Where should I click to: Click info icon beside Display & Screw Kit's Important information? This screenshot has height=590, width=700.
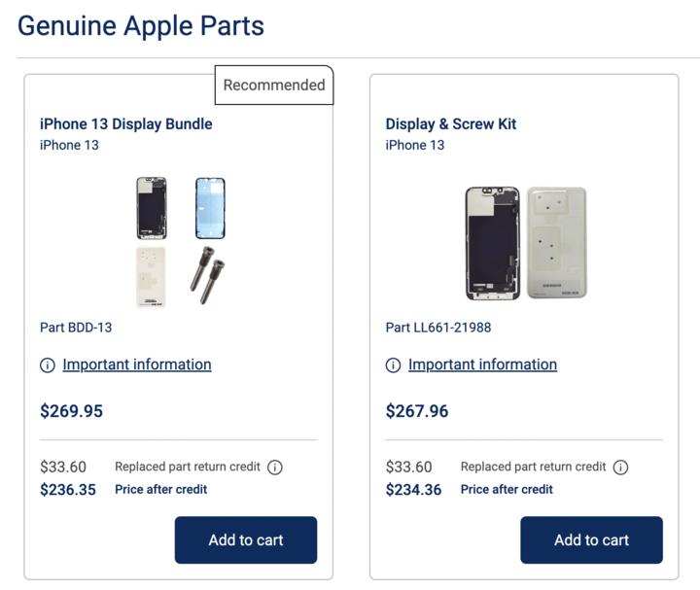[393, 365]
